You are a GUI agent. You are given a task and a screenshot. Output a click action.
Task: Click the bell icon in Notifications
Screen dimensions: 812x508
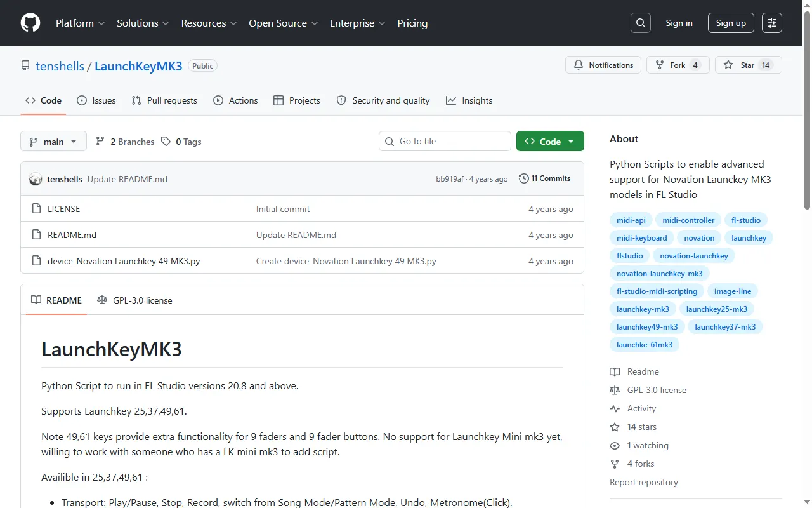point(579,65)
